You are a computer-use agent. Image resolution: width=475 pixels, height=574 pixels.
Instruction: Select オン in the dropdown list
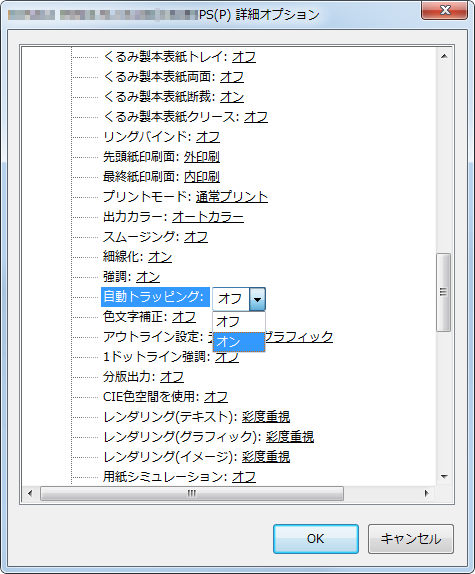[239, 342]
